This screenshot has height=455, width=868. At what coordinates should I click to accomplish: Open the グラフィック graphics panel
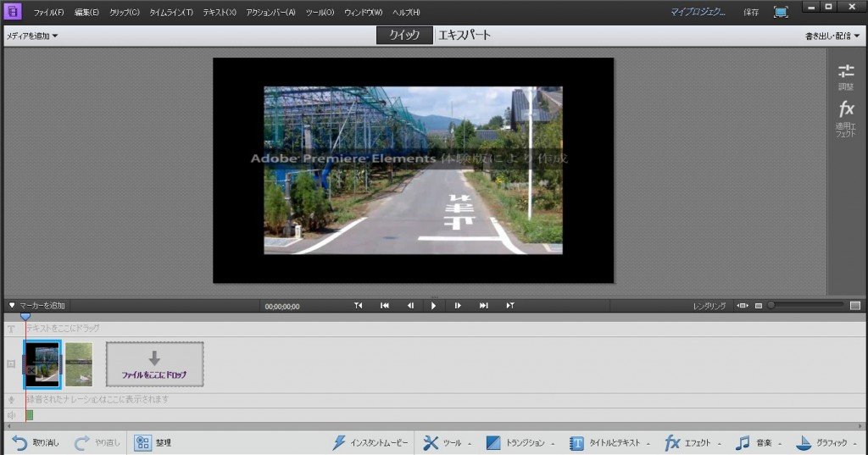pos(826,443)
